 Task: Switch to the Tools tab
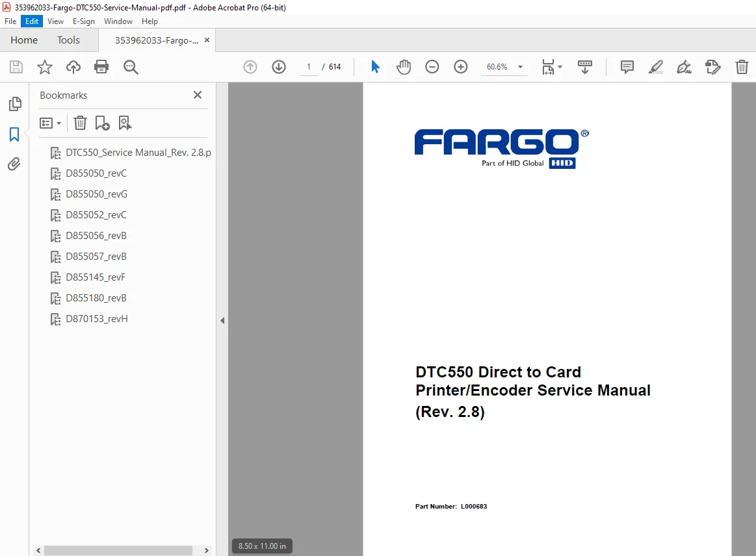(68, 40)
